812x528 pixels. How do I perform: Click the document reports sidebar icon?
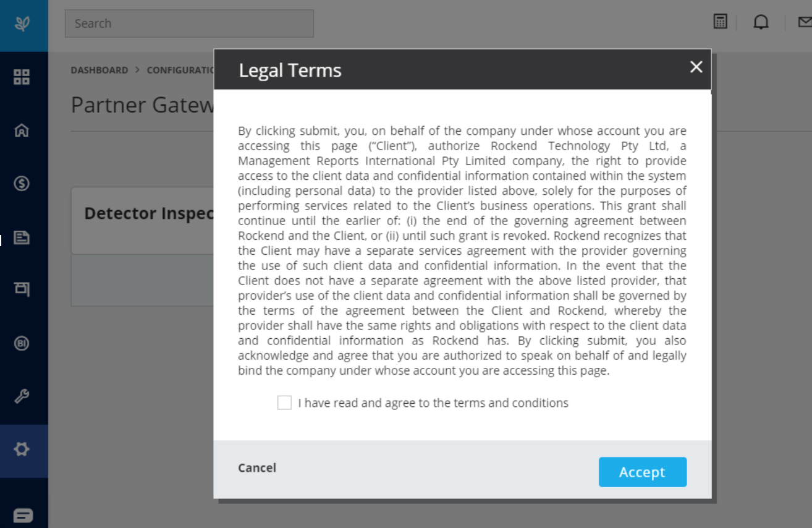click(22, 237)
